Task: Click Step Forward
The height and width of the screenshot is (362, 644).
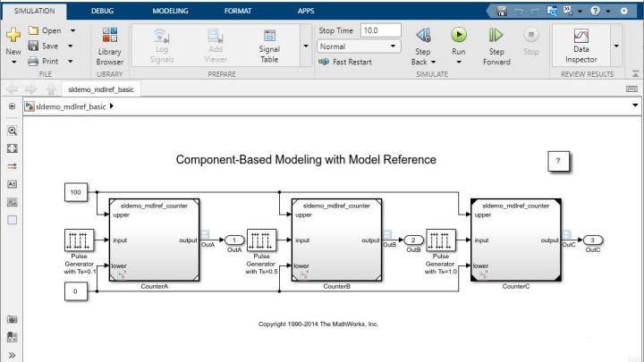Action: pyautogui.click(x=496, y=46)
